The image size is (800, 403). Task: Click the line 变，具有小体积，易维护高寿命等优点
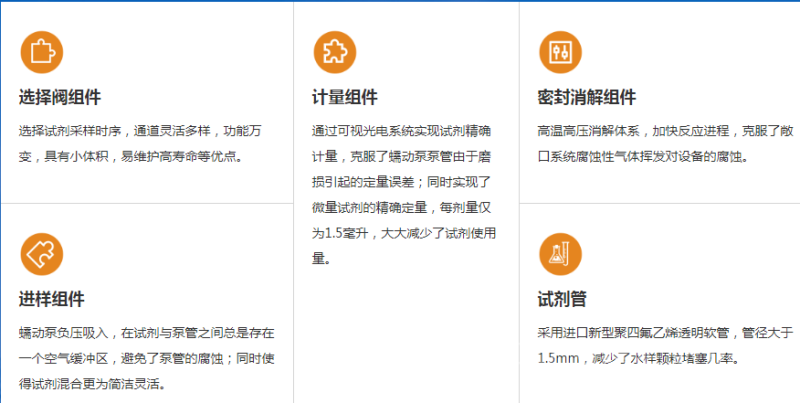(130, 157)
